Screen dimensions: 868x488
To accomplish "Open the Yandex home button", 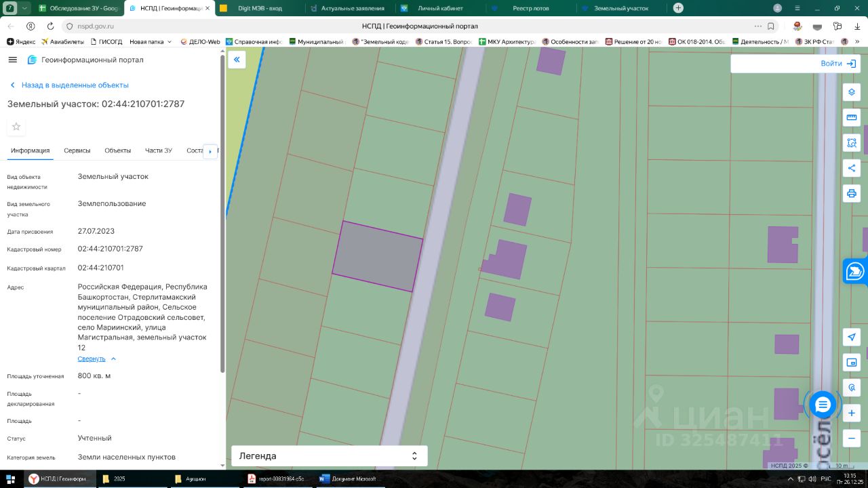I will coord(31,26).
